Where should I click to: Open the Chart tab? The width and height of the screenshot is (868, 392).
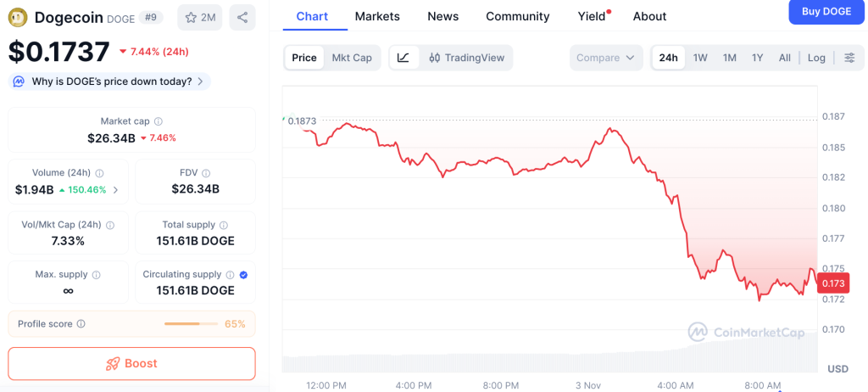click(312, 16)
